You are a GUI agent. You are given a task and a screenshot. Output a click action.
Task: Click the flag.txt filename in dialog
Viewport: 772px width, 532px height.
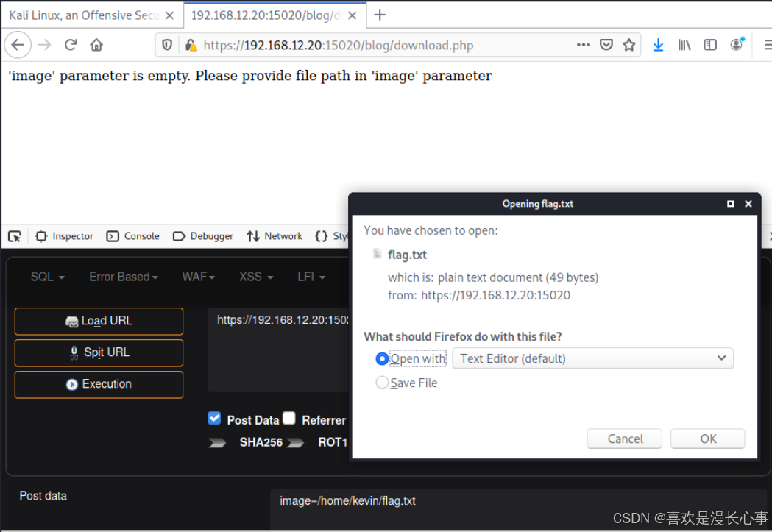[407, 255]
